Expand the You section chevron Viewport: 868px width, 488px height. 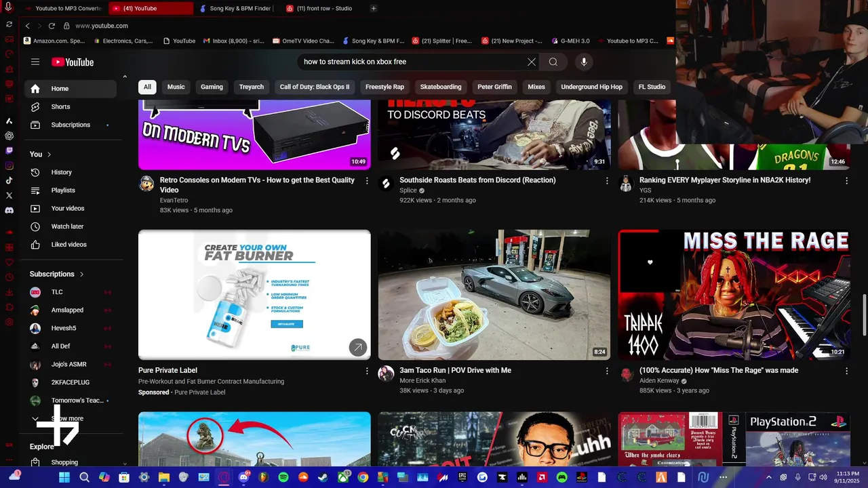coord(50,155)
